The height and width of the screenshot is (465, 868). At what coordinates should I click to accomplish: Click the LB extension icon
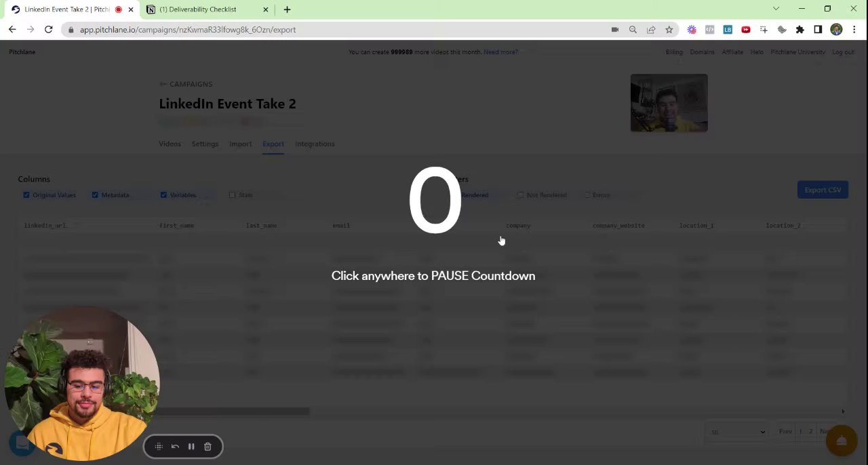pos(728,30)
